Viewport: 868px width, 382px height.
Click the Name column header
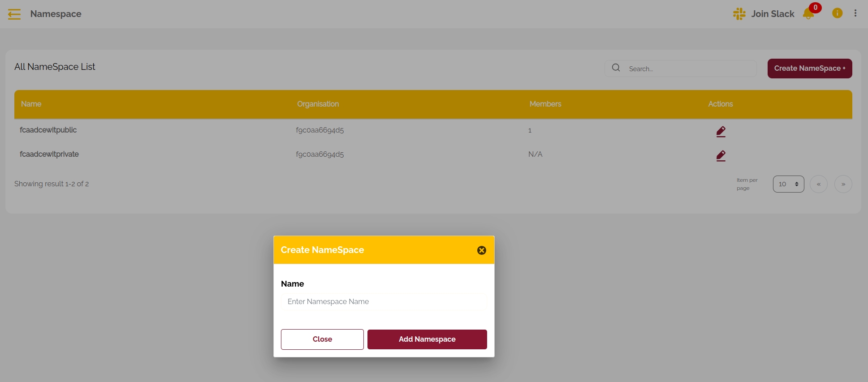pyautogui.click(x=31, y=104)
